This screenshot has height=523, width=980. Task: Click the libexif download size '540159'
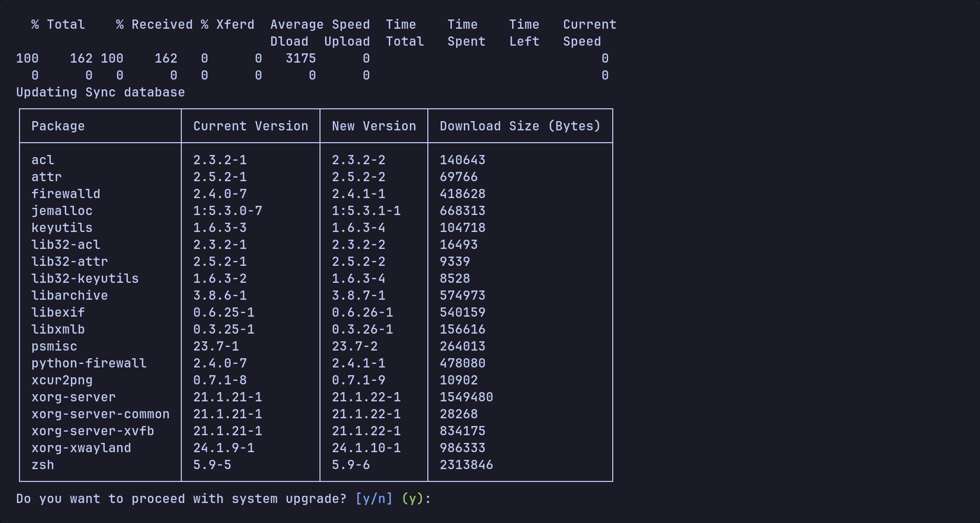tap(463, 313)
